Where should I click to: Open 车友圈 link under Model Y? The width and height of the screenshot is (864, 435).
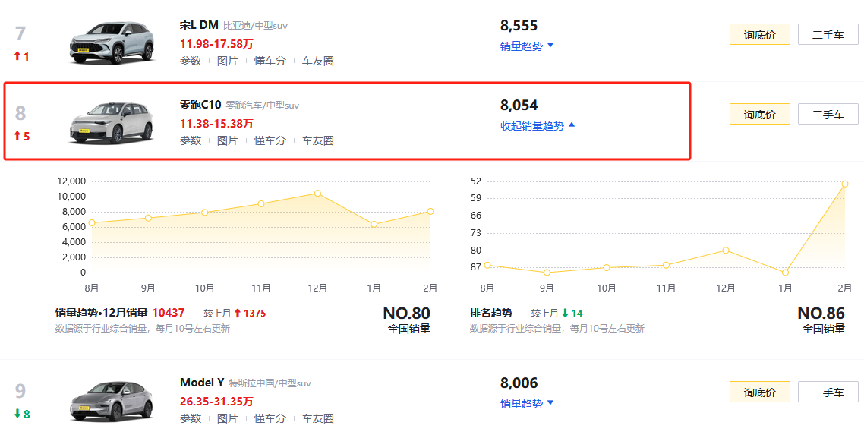[317, 418]
